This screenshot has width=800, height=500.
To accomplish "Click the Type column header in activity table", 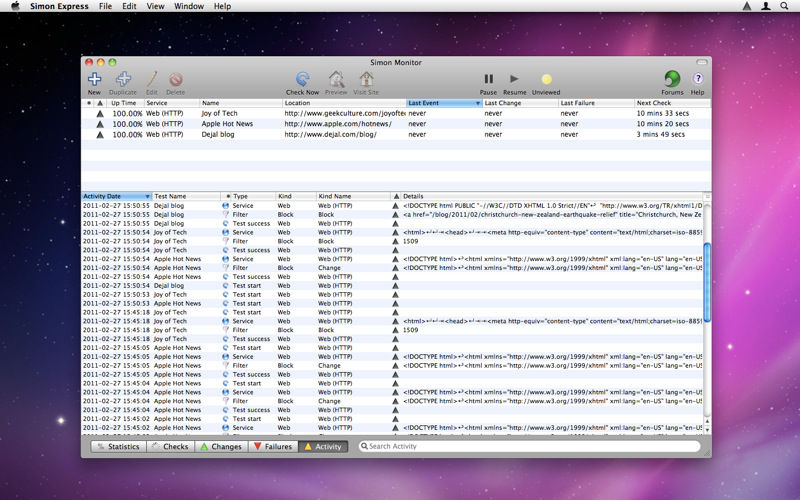I will (x=253, y=196).
